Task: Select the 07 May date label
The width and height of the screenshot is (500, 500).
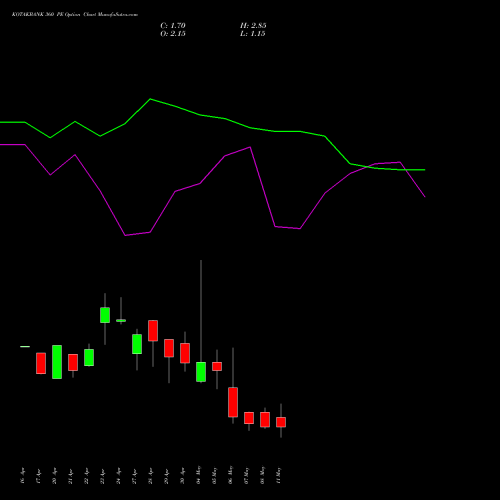Action: point(246,475)
